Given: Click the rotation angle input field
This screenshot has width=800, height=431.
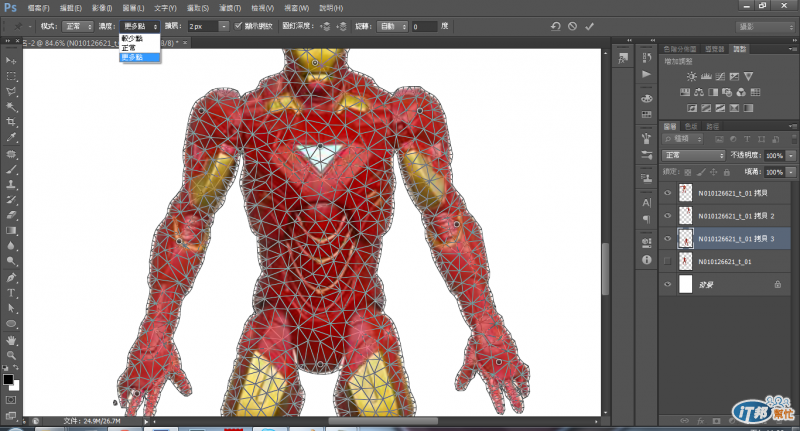Looking at the screenshot, I should click(424, 26).
